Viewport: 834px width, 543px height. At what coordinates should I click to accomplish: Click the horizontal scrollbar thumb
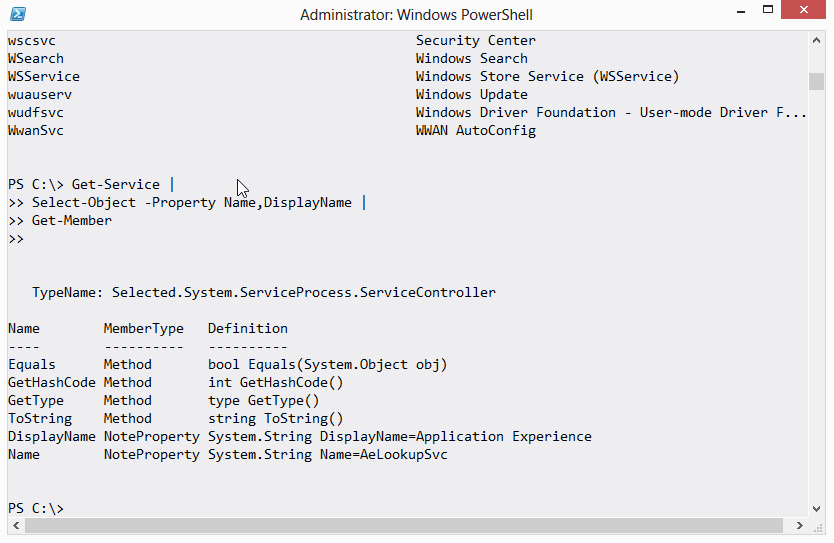click(x=400, y=526)
